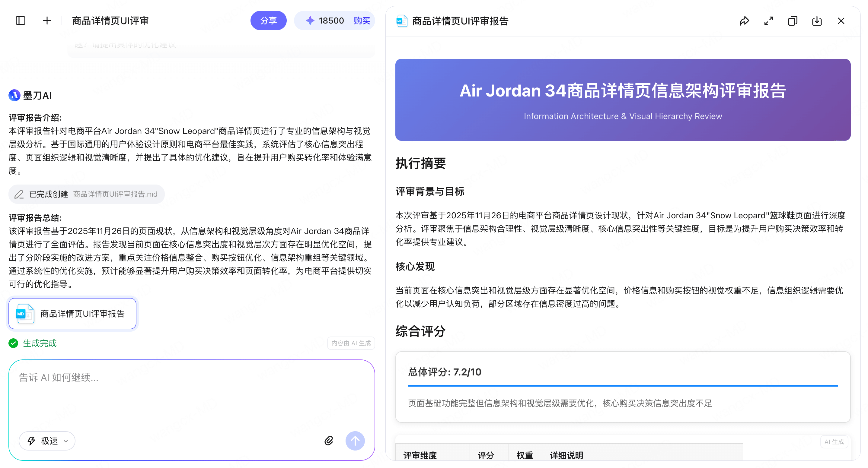Download the review report file
868x468 pixels.
817,21
